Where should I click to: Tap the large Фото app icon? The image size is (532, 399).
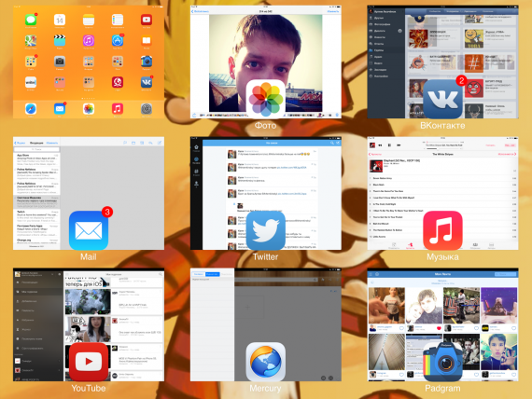tap(266, 99)
